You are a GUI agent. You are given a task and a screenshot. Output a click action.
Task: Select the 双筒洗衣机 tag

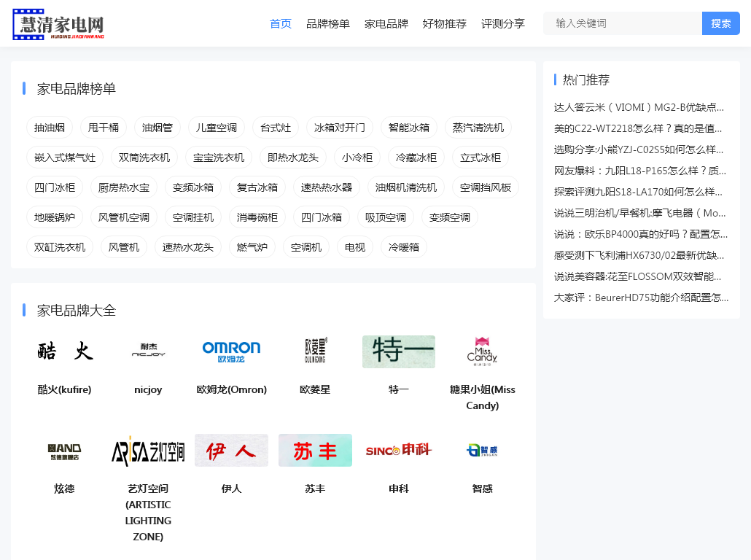pyautogui.click(x=144, y=157)
